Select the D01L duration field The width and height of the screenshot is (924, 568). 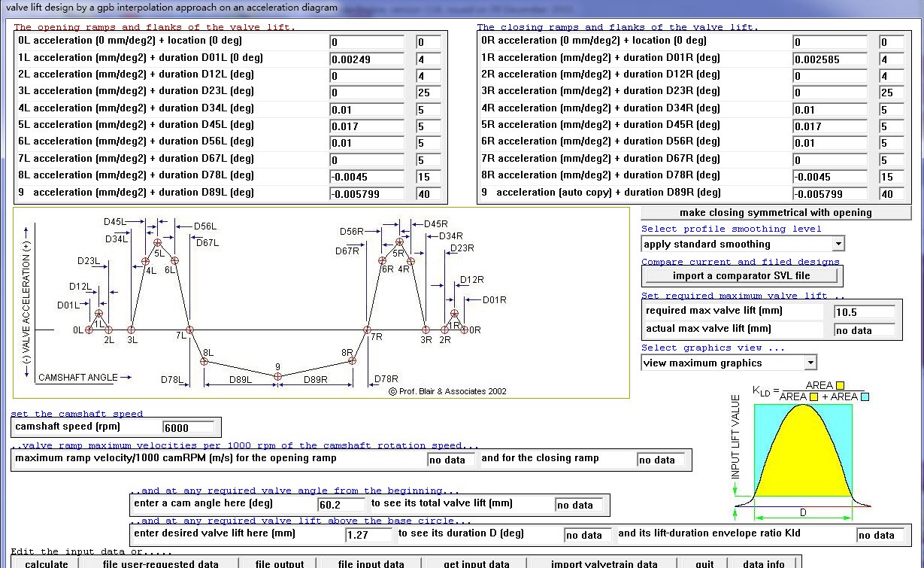pos(429,59)
